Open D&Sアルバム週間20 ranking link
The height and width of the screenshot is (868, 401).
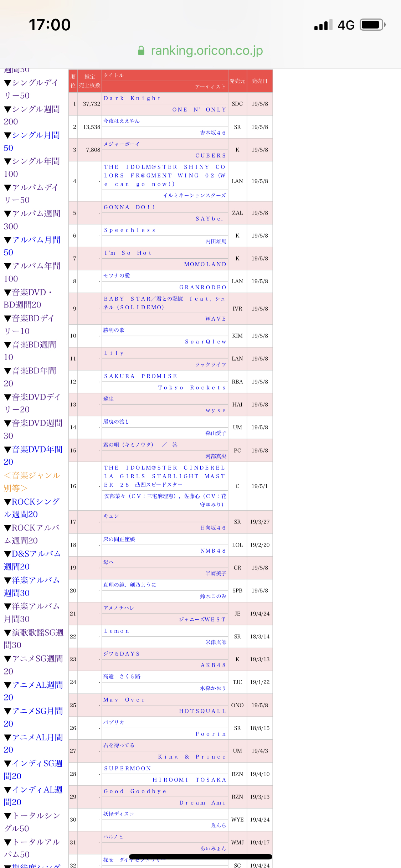point(32,560)
